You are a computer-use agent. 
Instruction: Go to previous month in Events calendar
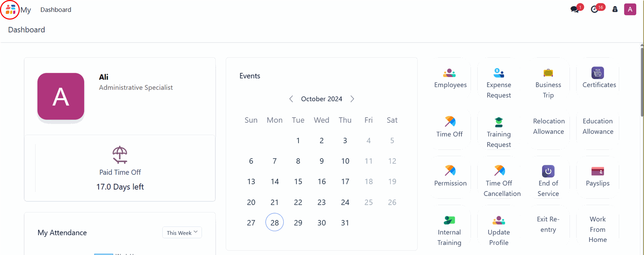point(291,99)
